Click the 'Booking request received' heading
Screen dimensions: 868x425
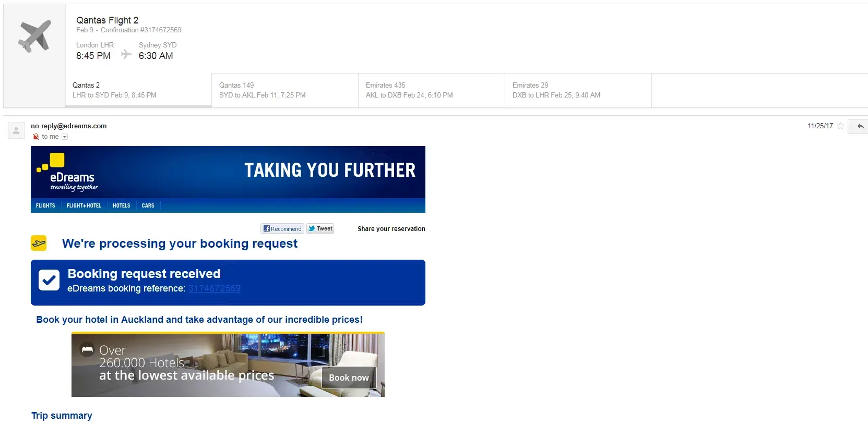144,274
